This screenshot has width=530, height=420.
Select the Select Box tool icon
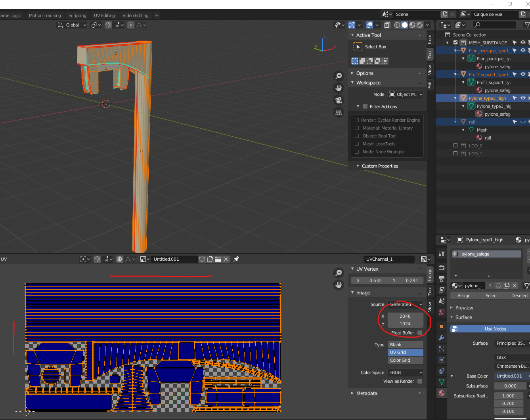(358, 47)
